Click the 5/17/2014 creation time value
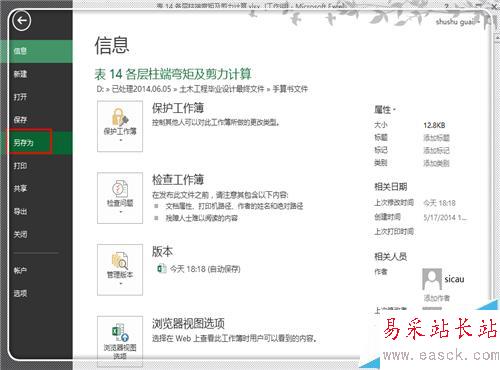The width and height of the screenshot is (500, 370). coord(445,218)
